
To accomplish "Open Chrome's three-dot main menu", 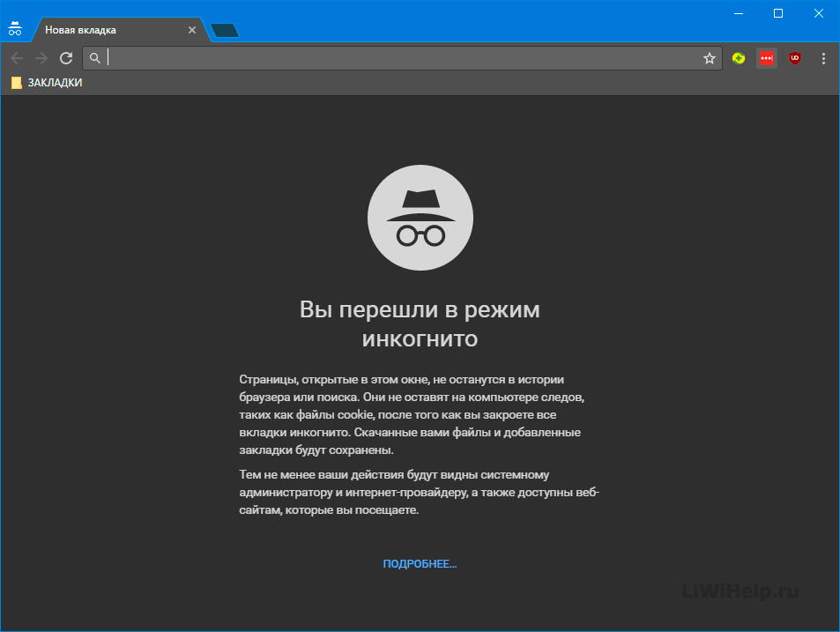I will click(x=823, y=58).
